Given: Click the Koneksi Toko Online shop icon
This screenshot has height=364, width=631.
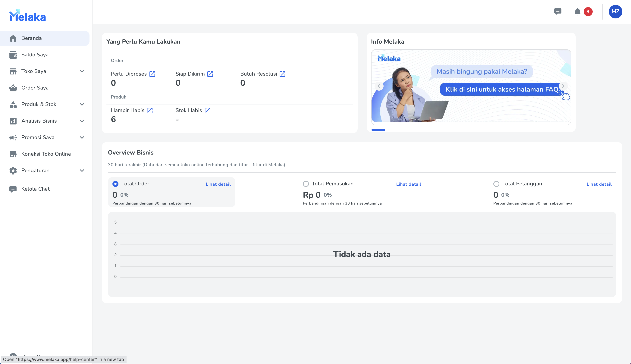Looking at the screenshot, I should point(13,154).
